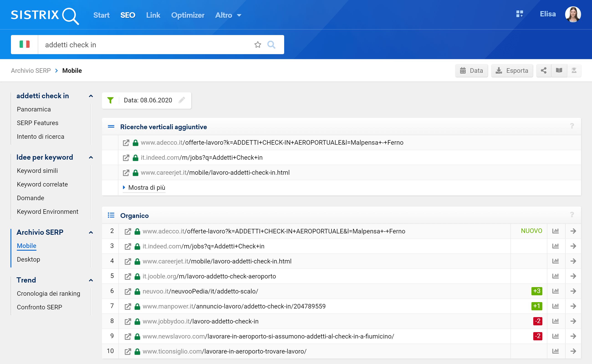Viewport: 592px width, 364px height.
Task: Switch to the SEO tab
Action: pos(128,15)
